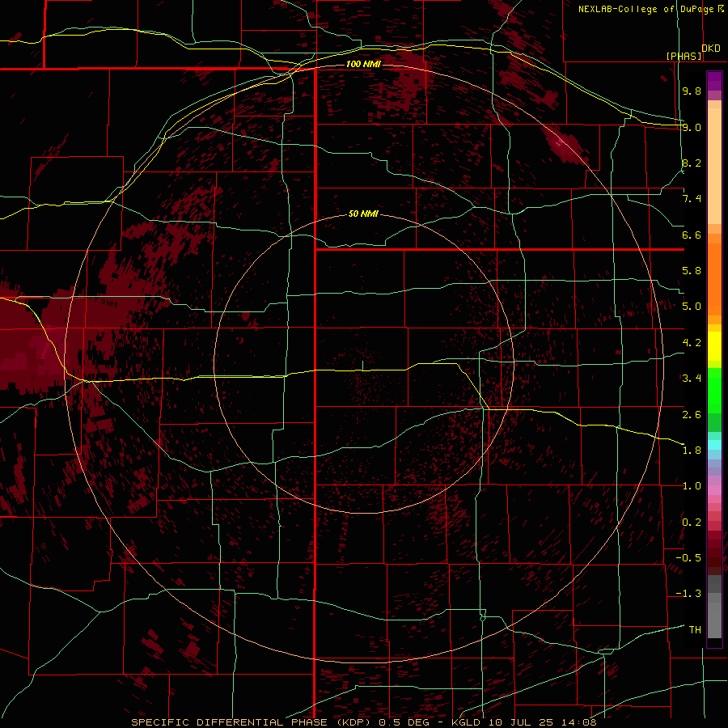Click the [PHAS] label

(684, 56)
